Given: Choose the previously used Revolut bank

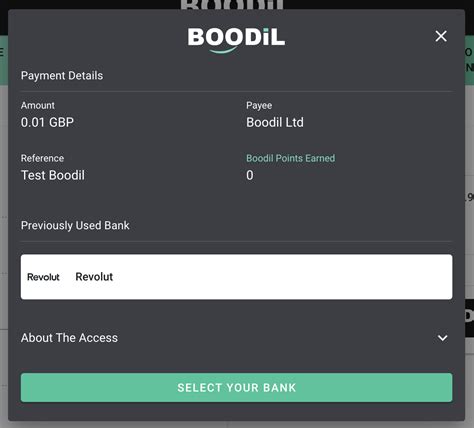Looking at the screenshot, I should [236, 277].
